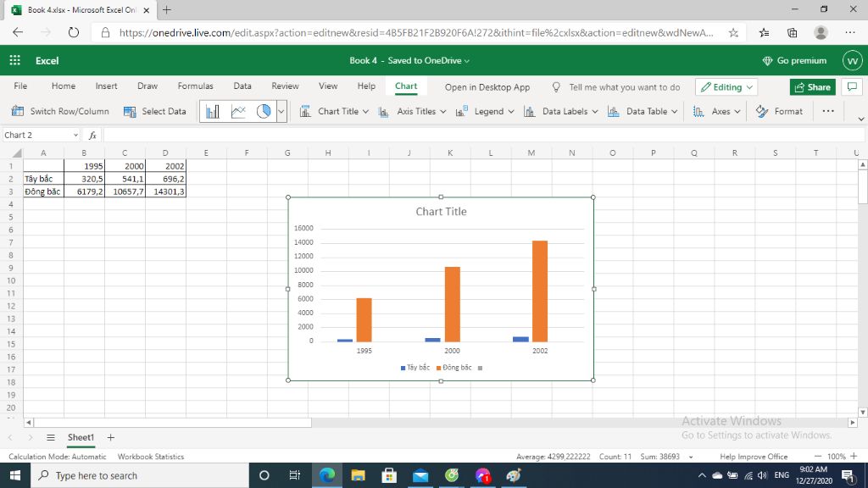Click the Chart Title text in chart
This screenshot has height=488, width=868.
click(441, 211)
